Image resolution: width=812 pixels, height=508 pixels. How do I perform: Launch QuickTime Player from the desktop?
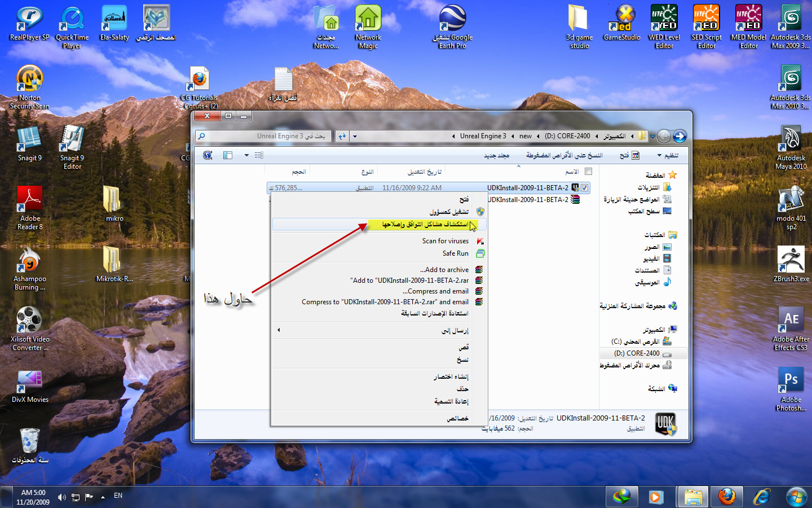pyautogui.click(x=72, y=27)
